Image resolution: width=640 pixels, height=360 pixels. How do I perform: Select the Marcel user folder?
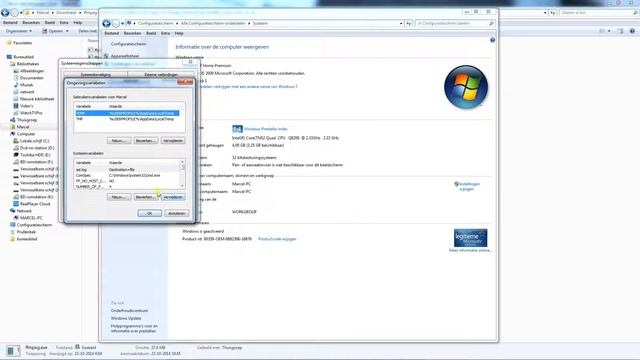(23, 127)
